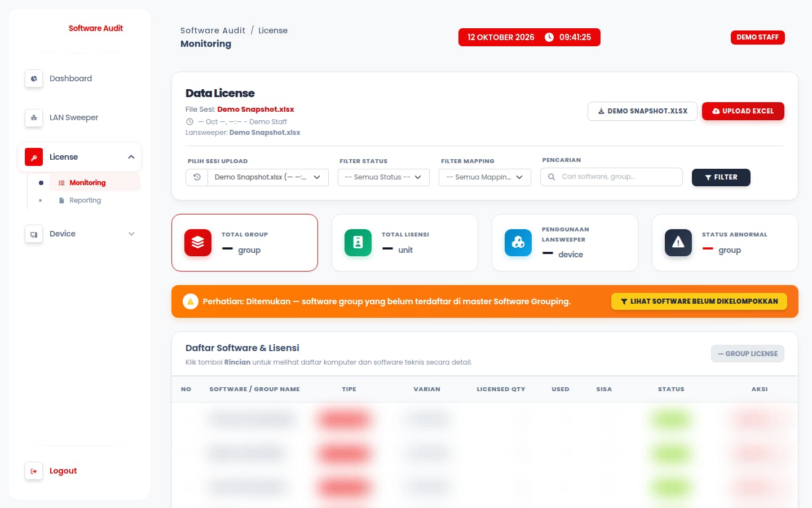Select the Monitoring submenu item
This screenshot has width=812, height=508.
pos(95,183)
